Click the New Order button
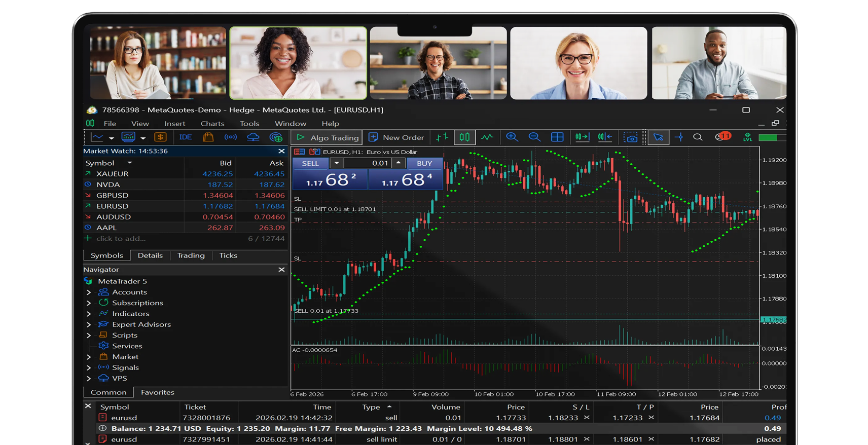Screen dimensions: 868x445 [396, 137]
